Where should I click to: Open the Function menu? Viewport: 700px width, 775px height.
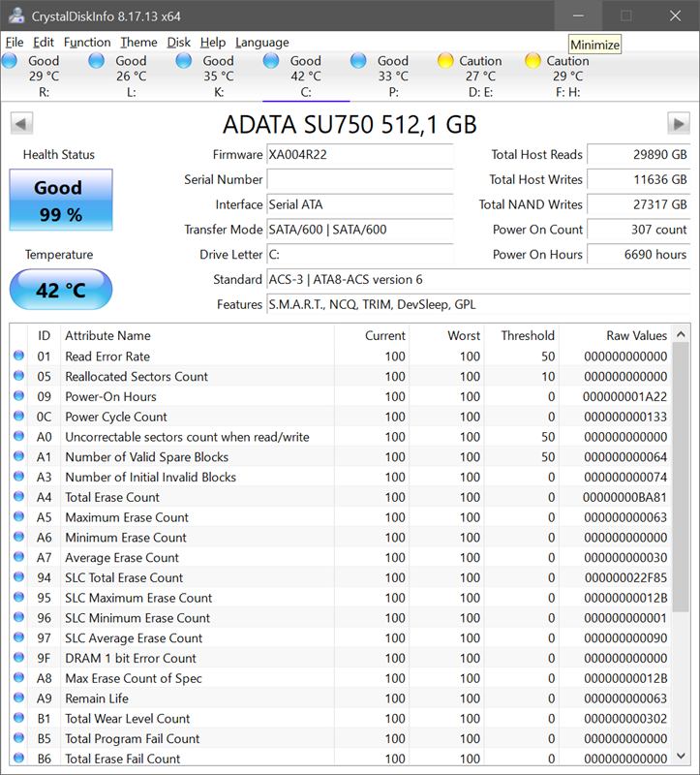coord(87,43)
